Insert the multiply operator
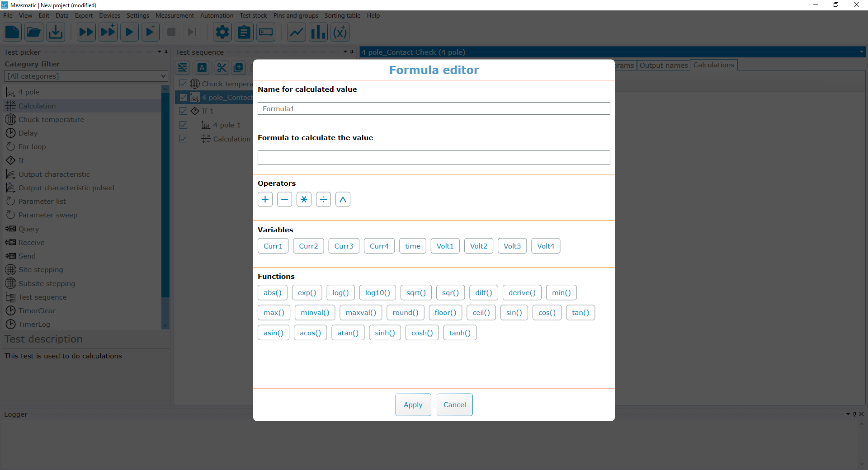The width and height of the screenshot is (868, 470). pyautogui.click(x=304, y=199)
